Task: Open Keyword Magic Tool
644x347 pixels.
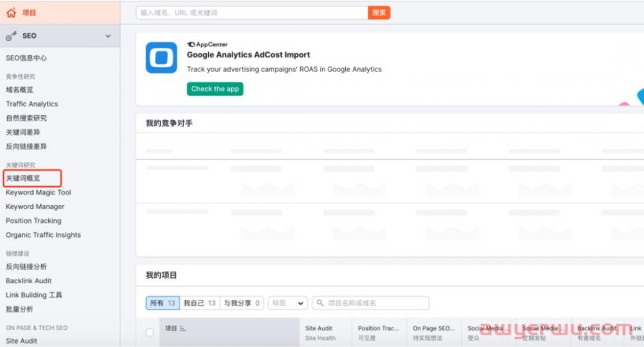Action: pyautogui.click(x=38, y=192)
